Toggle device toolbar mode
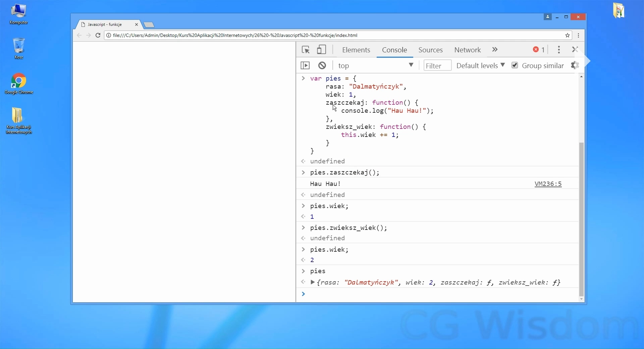 pos(321,50)
